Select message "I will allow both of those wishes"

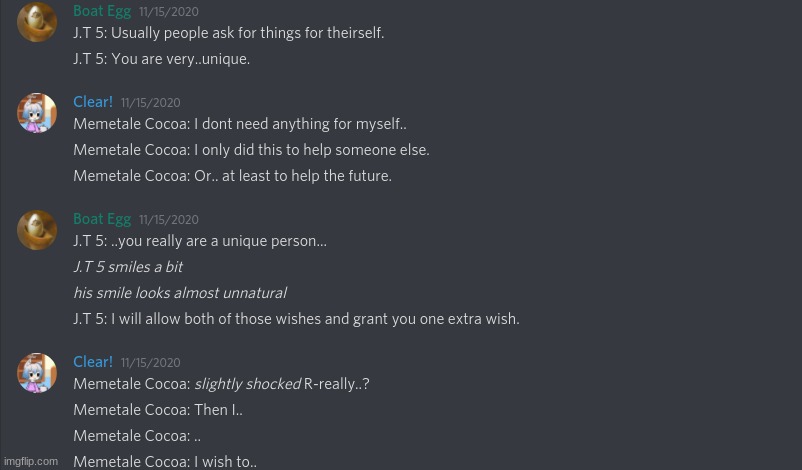coord(296,319)
